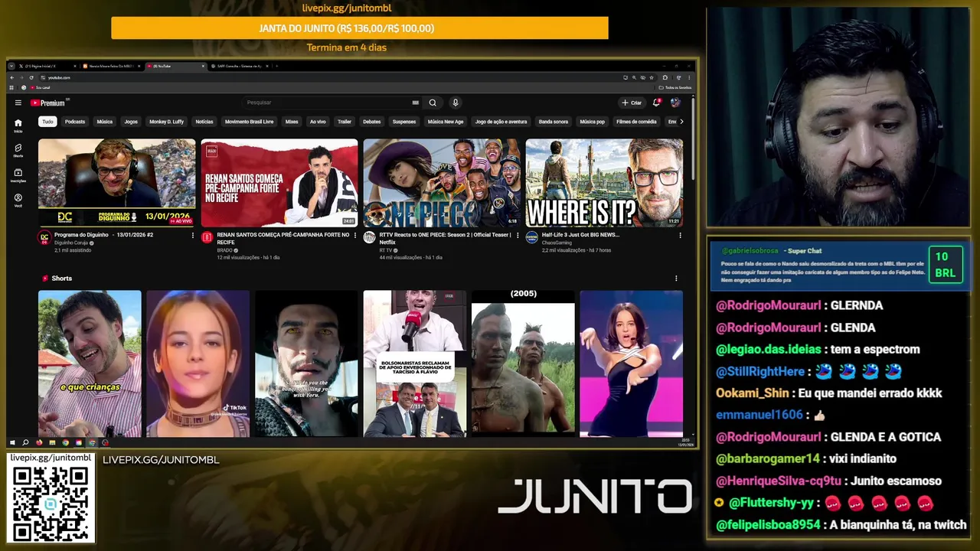
Task: Open the Eco canal bookmark
Action: click(41, 87)
